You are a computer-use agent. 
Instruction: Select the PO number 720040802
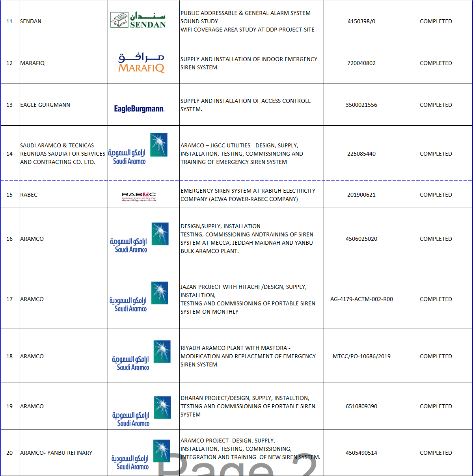pos(361,63)
